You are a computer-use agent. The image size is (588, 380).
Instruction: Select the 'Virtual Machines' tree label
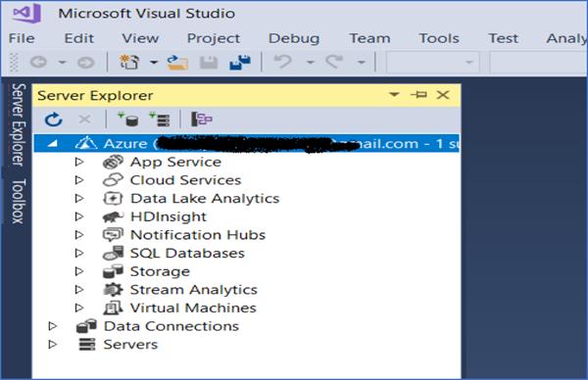tap(193, 308)
